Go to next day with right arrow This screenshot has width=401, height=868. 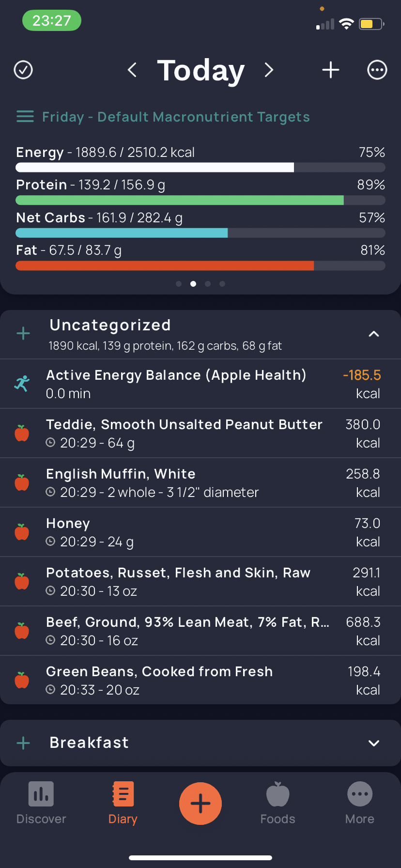coord(269,70)
